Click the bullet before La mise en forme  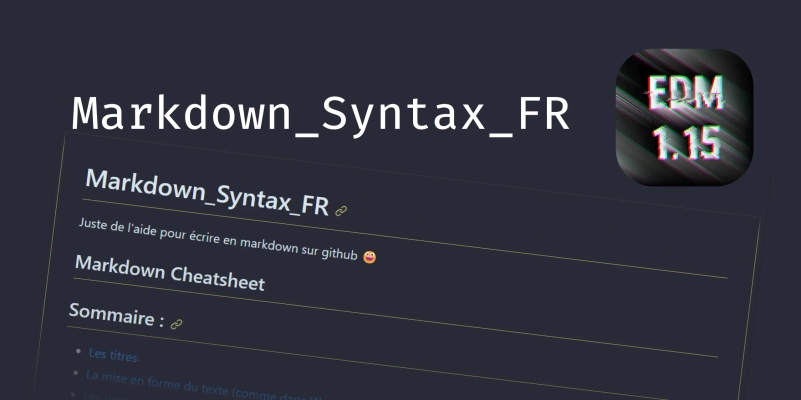pyautogui.click(x=76, y=373)
